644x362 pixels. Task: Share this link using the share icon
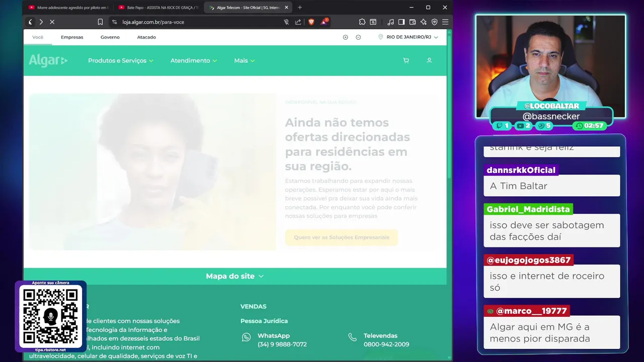(298, 22)
